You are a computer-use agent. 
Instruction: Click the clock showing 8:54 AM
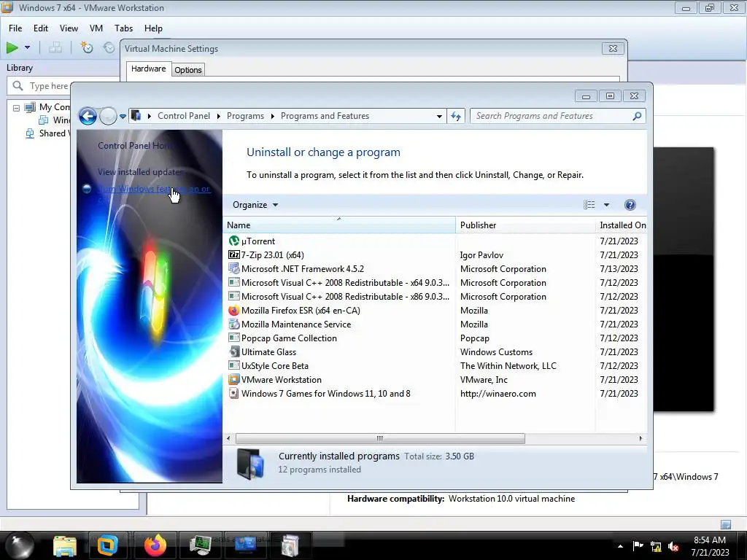click(x=709, y=540)
